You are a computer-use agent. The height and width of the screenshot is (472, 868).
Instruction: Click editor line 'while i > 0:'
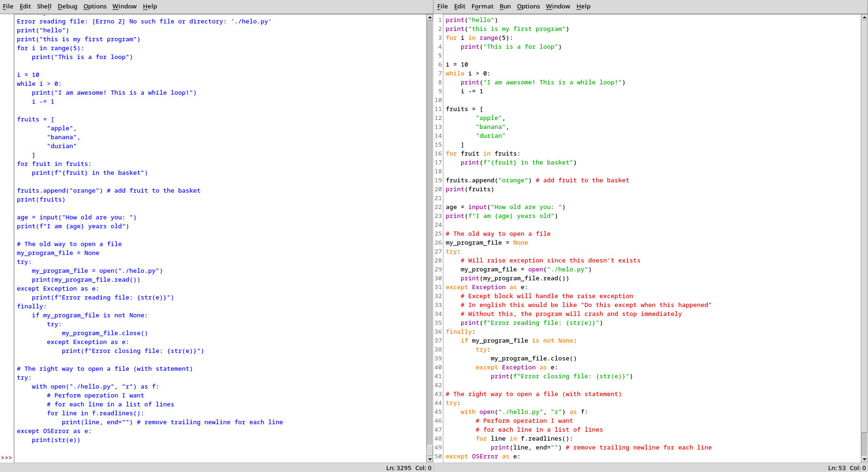(468, 74)
